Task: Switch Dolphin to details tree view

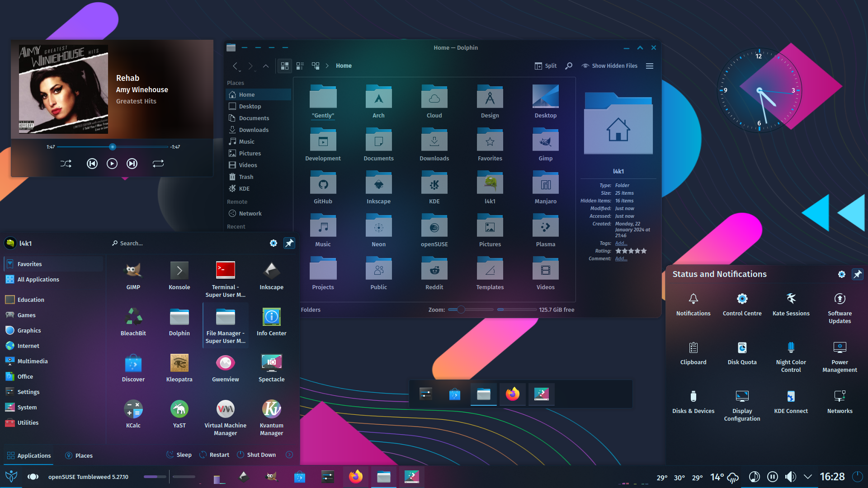Action: pos(316,66)
